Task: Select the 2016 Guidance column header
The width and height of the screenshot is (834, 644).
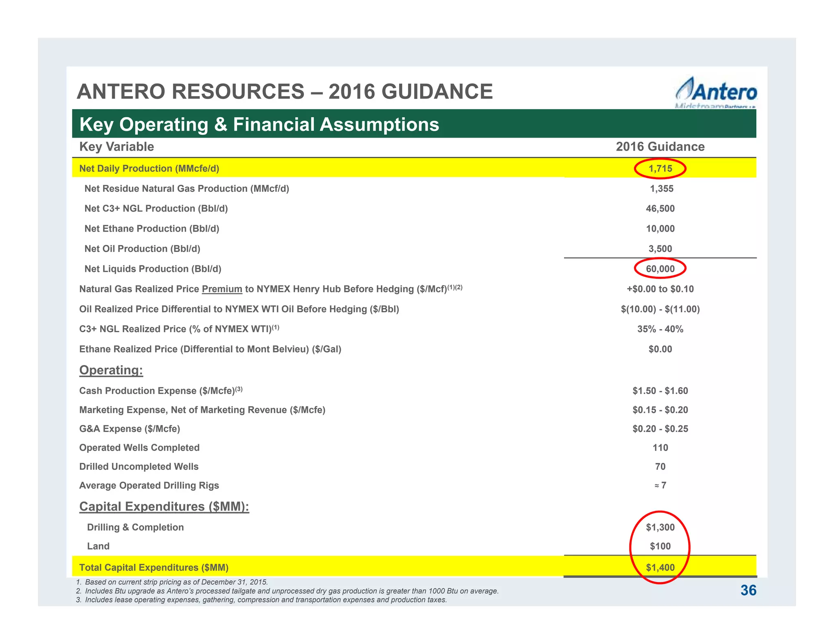Action: pos(660,147)
